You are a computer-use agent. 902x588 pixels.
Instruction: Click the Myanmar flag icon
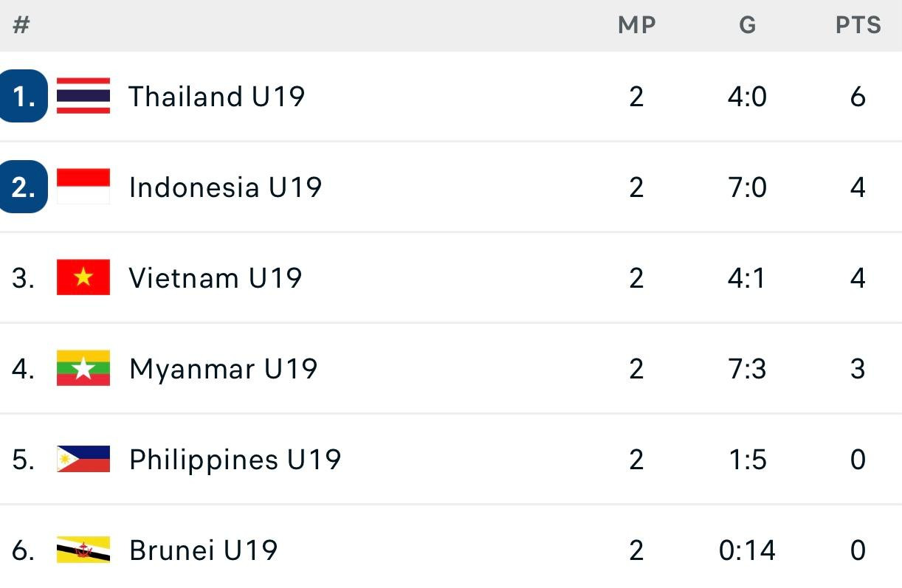pos(83,368)
